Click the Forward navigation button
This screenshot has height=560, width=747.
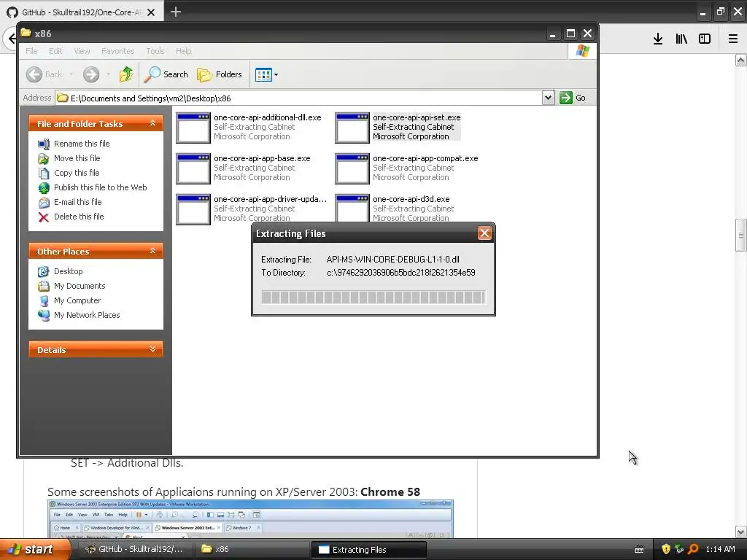click(x=91, y=74)
